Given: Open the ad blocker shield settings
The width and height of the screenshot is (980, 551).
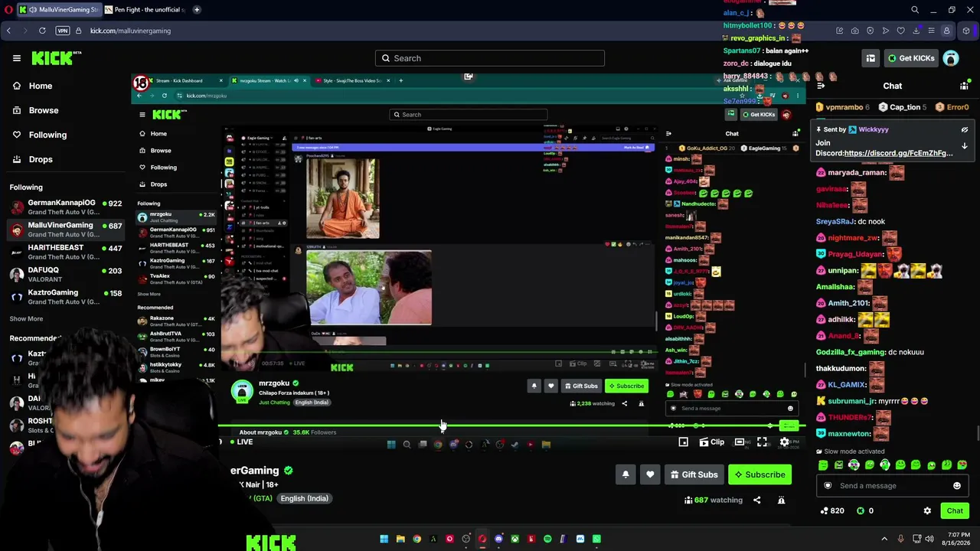Looking at the screenshot, I should coord(871,31).
